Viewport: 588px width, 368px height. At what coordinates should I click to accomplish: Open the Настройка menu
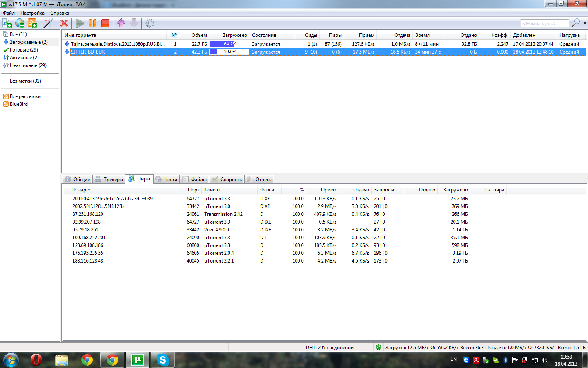pos(32,13)
